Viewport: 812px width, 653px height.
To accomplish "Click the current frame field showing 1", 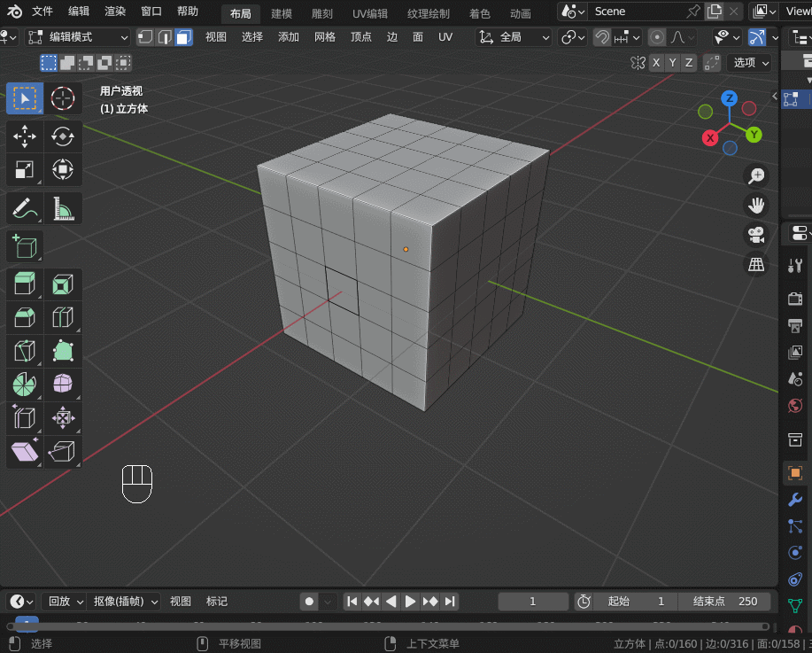I will click(533, 602).
